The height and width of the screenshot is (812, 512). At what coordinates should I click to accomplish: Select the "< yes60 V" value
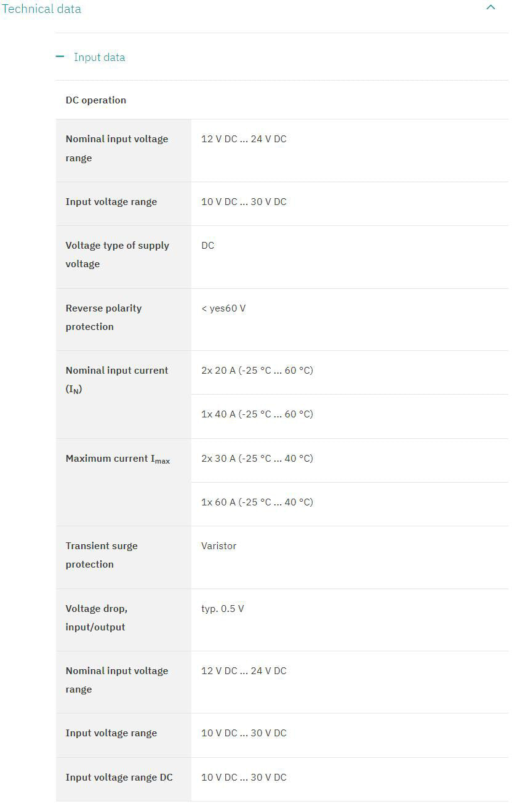[223, 308]
